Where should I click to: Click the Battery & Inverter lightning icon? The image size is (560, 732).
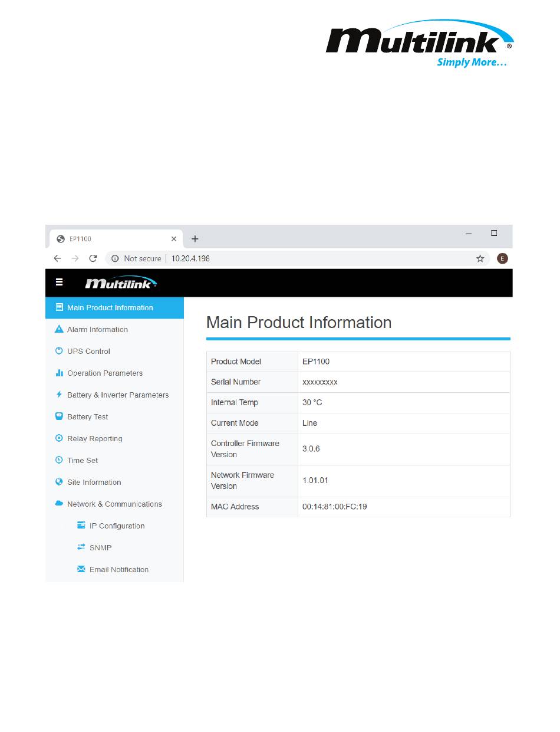tap(59, 395)
